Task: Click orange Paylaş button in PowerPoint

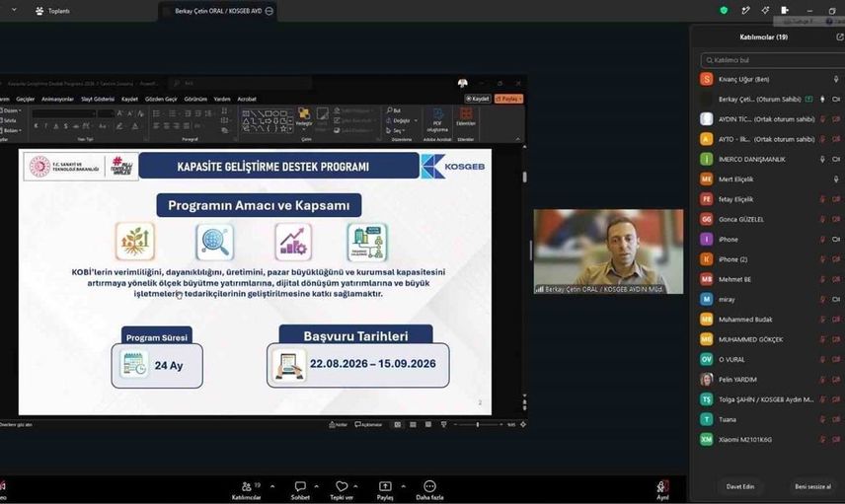Action: [x=508, y=99]
